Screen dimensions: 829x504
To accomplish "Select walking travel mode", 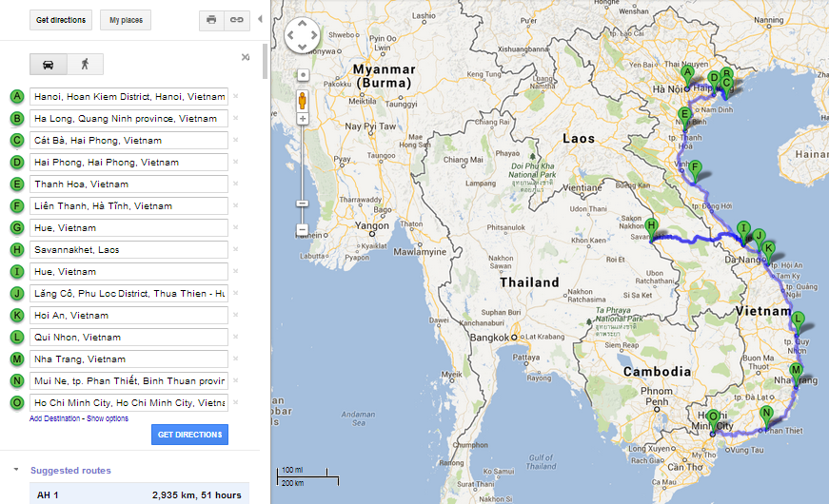I will [85, 65].
